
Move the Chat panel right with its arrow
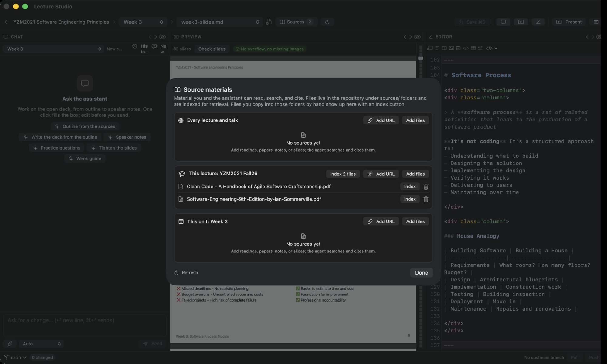[x=155, y=37]
